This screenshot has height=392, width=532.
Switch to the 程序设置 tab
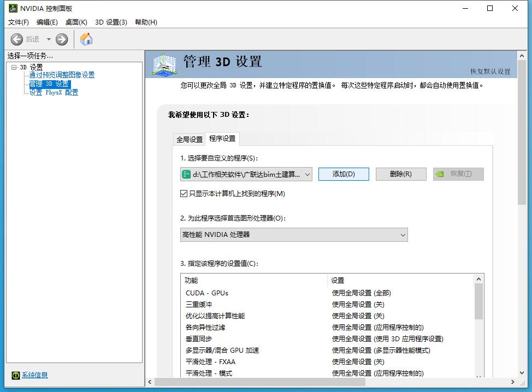click(x=222, y=138)
